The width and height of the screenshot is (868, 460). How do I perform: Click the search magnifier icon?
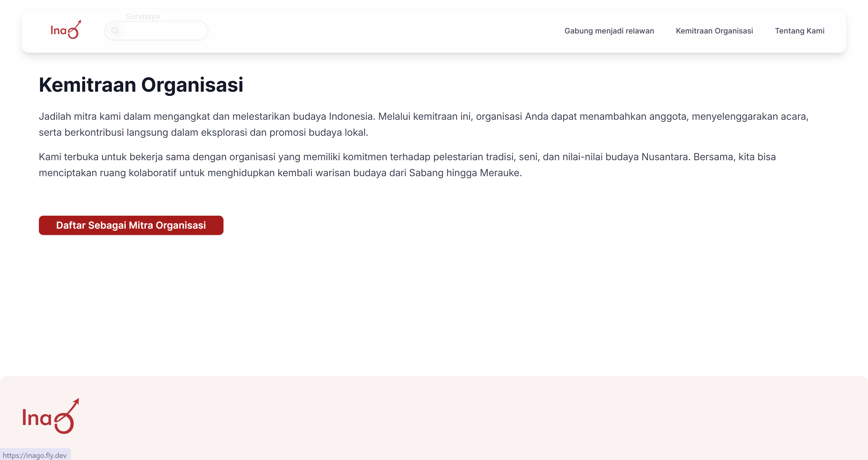(115, 31)
